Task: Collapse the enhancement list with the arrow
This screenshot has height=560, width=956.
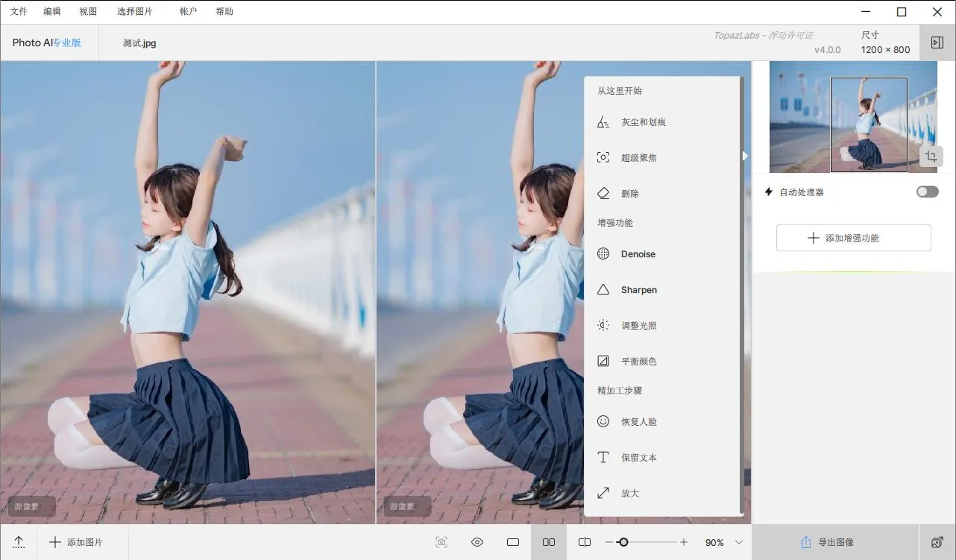Action: pyautogui.click(x=744, y=156)
